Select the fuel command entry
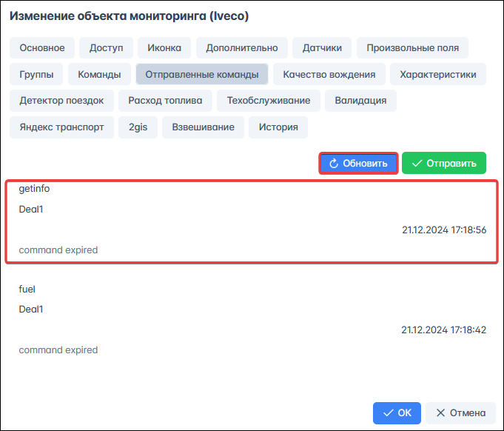Viewport: 504px width, 431px height. tap(252, 320)
